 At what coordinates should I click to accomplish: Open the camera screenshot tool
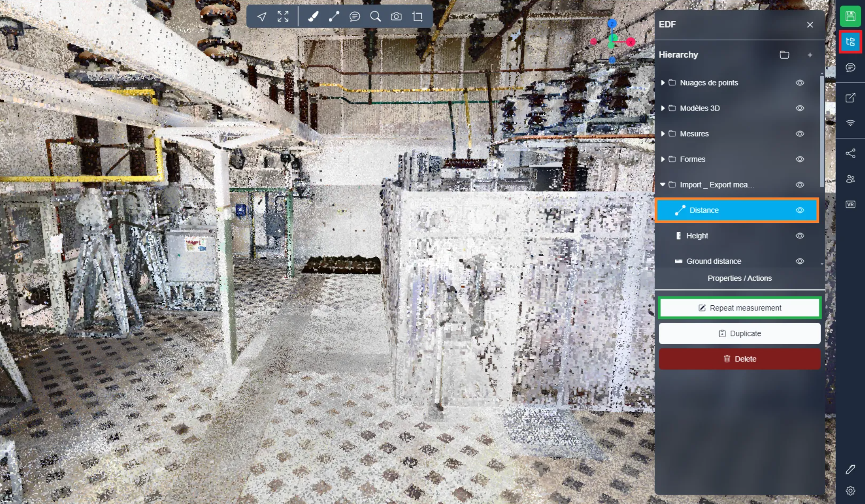(396, 17)
